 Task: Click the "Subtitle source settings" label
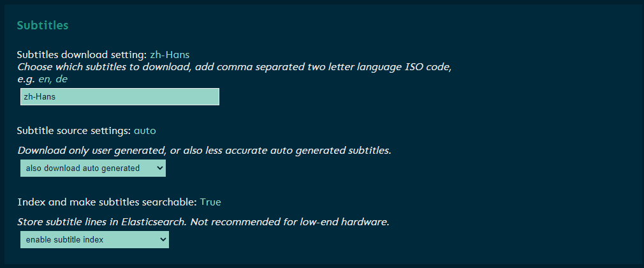click(x=73, y=131)
